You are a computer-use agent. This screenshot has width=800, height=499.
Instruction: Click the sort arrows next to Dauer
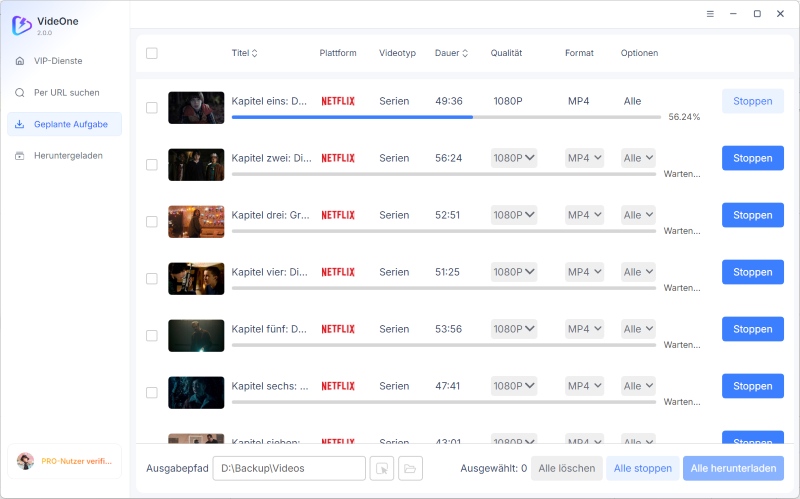pyautogui.click(x=465, y=53)
